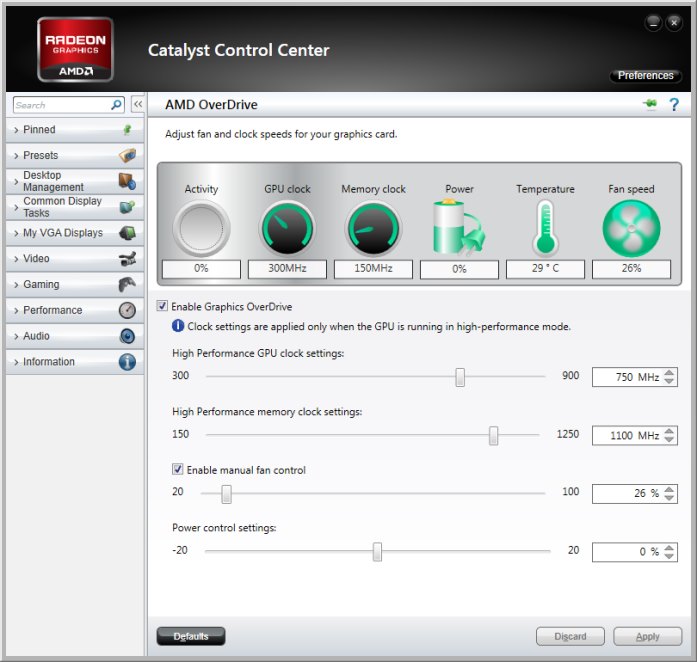Increase power control with up spinner arrow

(669, 548)
